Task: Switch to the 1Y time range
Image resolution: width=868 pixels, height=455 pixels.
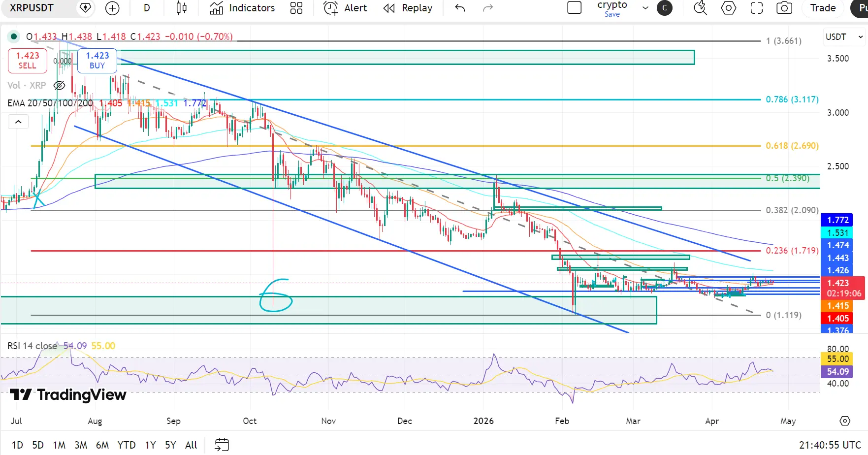Action: [150, 445]
